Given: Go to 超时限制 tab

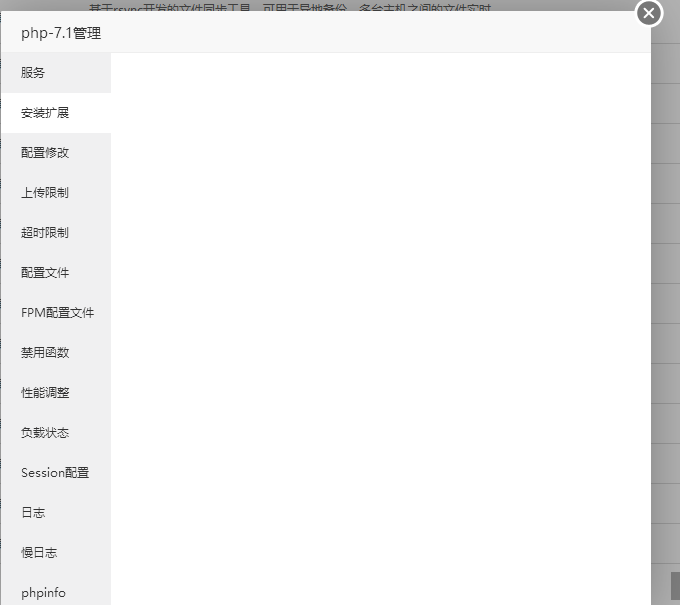Looking at the screenshot, I should pos(56,232).
